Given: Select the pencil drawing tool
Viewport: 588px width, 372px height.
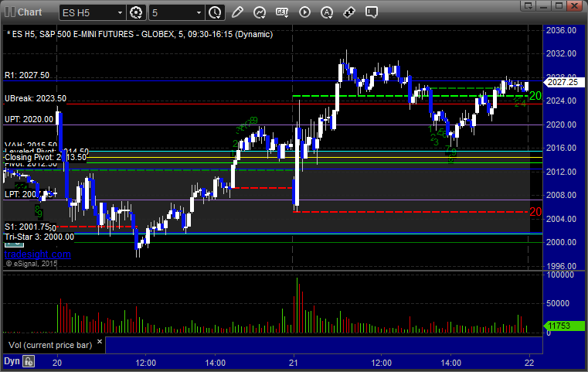Looking at the screenshot, I should point(237,12).
